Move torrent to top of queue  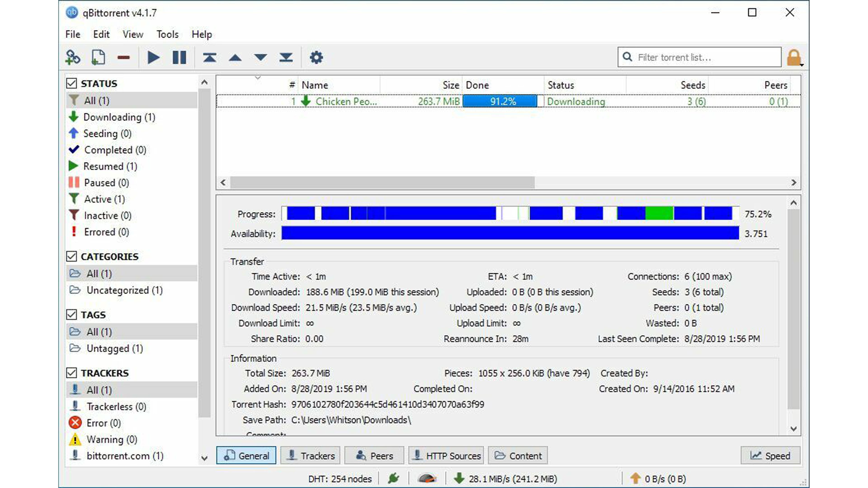210,58
